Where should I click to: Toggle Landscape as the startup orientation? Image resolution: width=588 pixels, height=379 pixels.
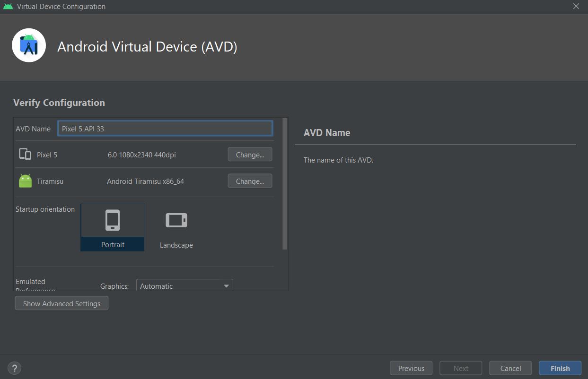[x=176, y=227]
